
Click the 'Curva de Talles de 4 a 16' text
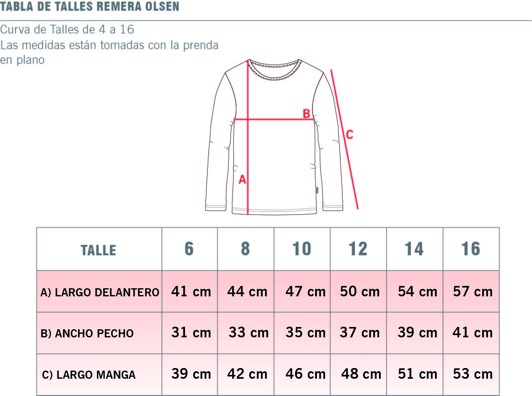[67, 30]
